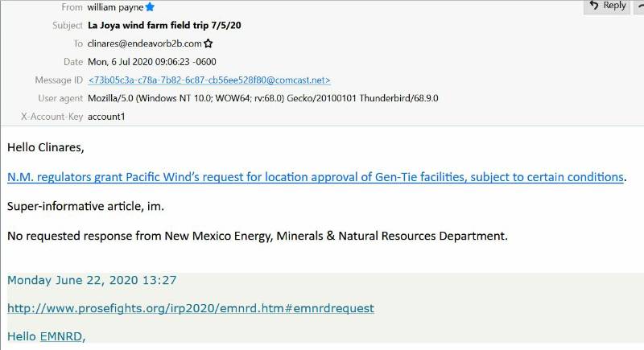This screenshot has width=644, height=350.
Task: Click the Hello Clinares greeting line
Action: click(x=46, y=147)
